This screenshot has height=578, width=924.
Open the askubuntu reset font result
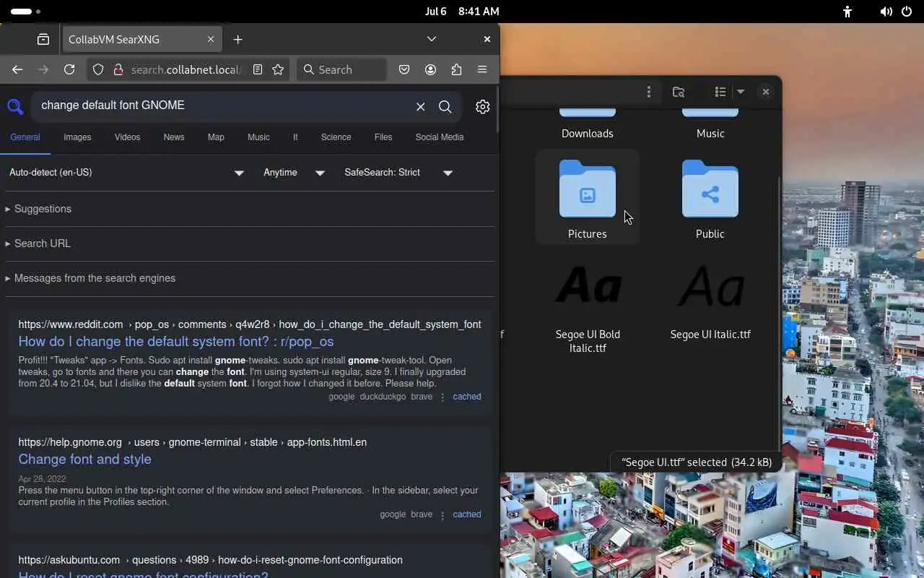coord(143,574)
